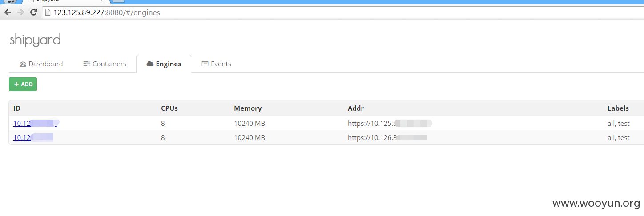The image size is (644, 216).
Task: Open the Dashboard tab
Action: [x=41, y=64]
